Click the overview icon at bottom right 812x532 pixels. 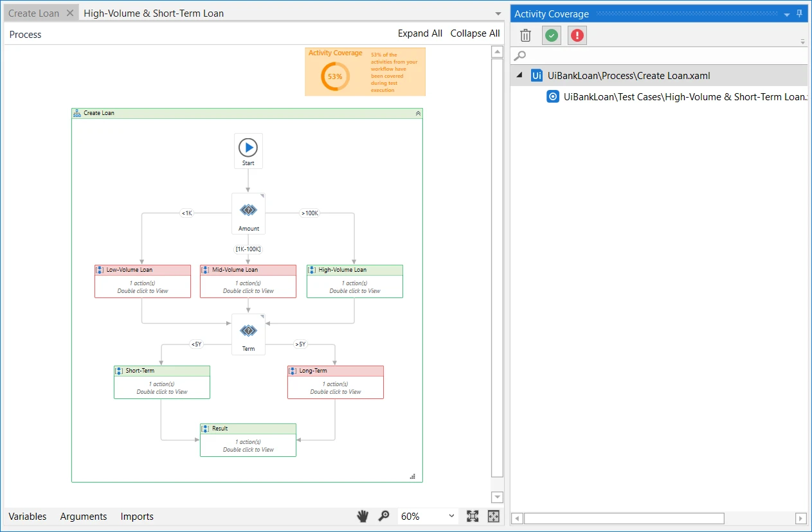click(x=494, y=516)
